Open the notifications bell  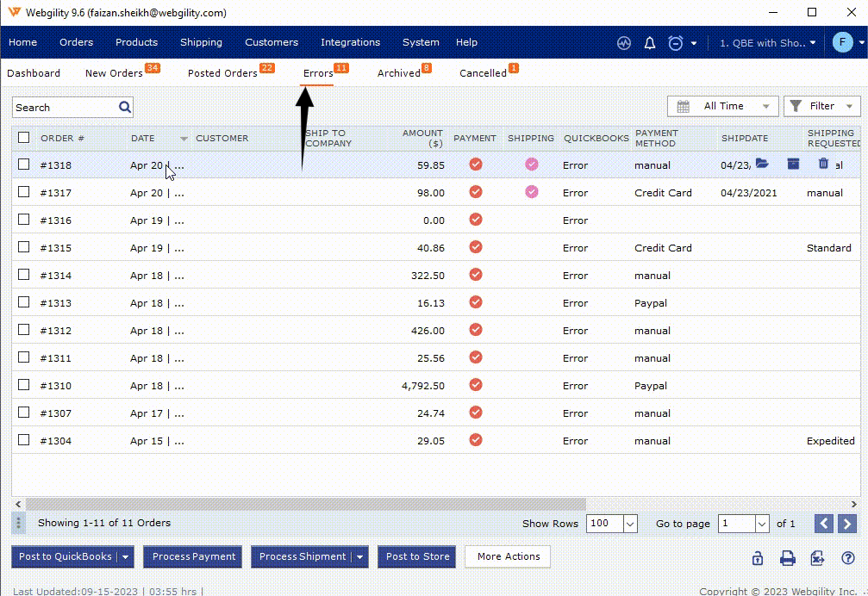point(650,42)
